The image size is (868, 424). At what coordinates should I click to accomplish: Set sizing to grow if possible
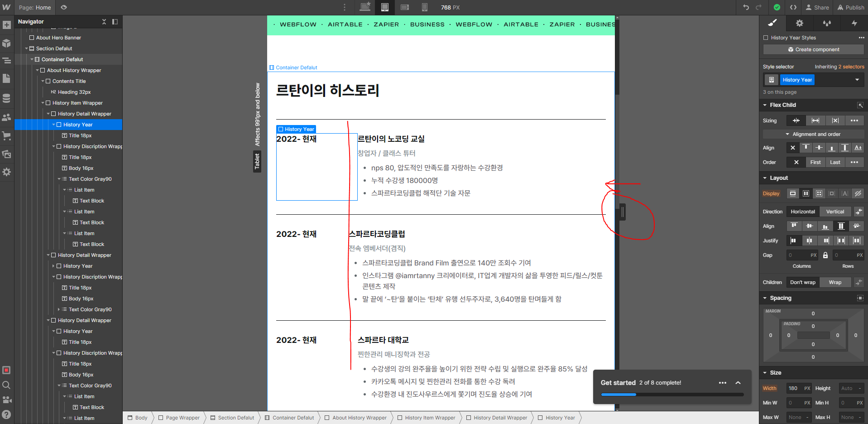click(x=815, y=120)
